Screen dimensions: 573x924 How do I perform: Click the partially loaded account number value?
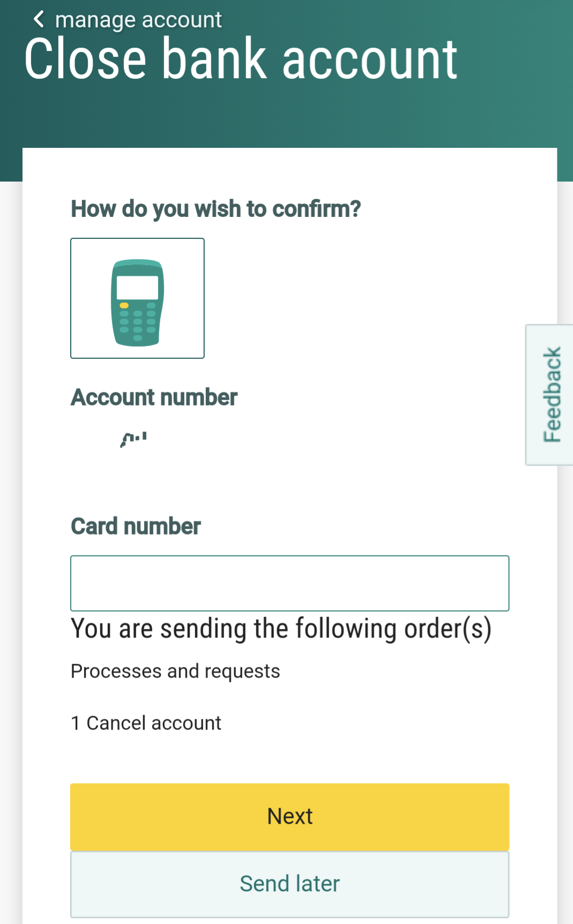point(134,440)
